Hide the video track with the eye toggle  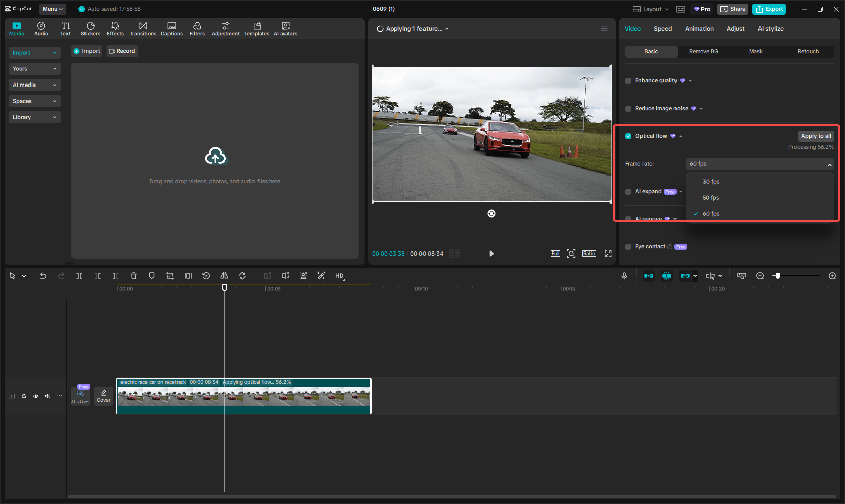[36, 396]
